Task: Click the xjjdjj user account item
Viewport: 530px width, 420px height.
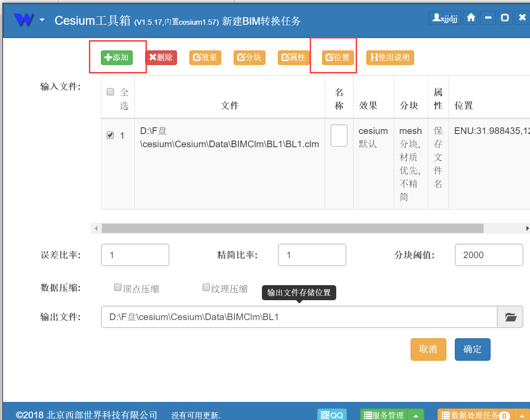Action: click(x=445, y=18)
